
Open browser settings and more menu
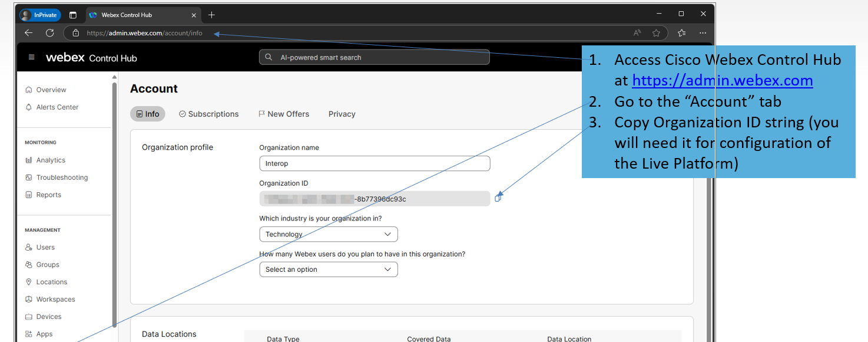coord(703,33)
